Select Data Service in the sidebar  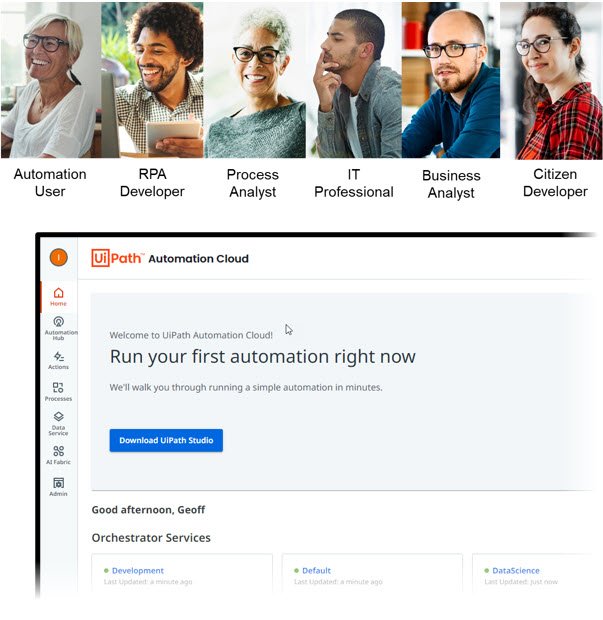point(59,423)
